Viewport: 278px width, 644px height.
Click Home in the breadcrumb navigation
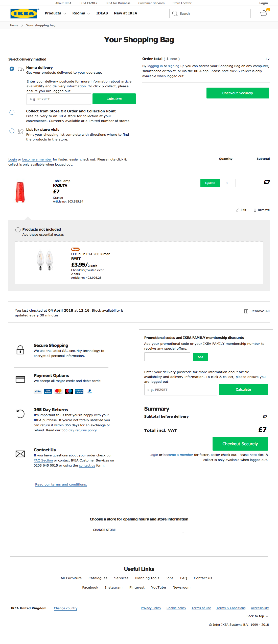coord(14,25)
